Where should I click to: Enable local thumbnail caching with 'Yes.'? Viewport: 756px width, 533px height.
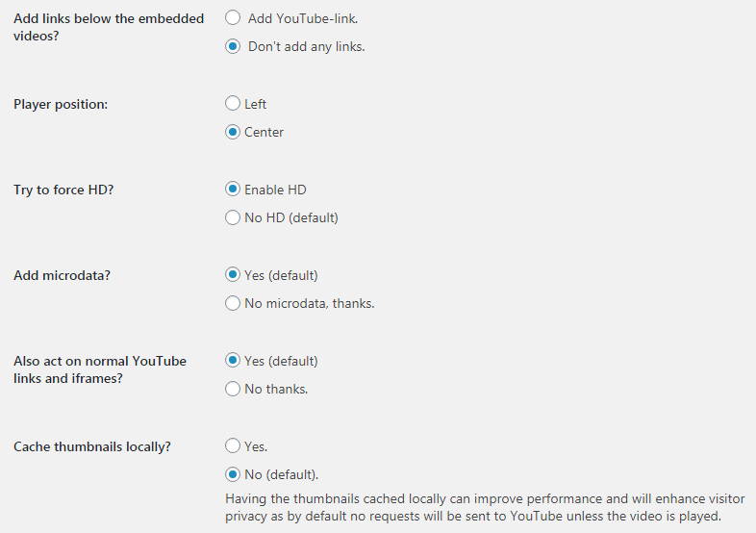point(233,446)
